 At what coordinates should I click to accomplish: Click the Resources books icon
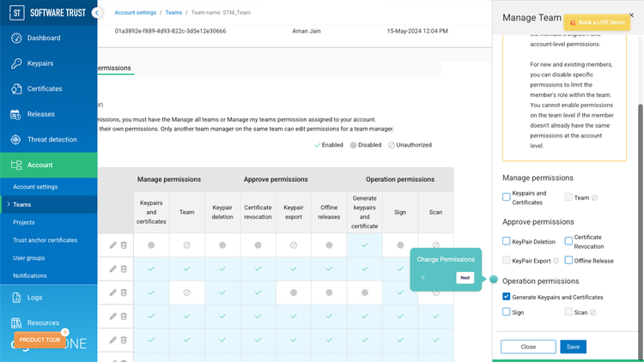click(16, 323)
